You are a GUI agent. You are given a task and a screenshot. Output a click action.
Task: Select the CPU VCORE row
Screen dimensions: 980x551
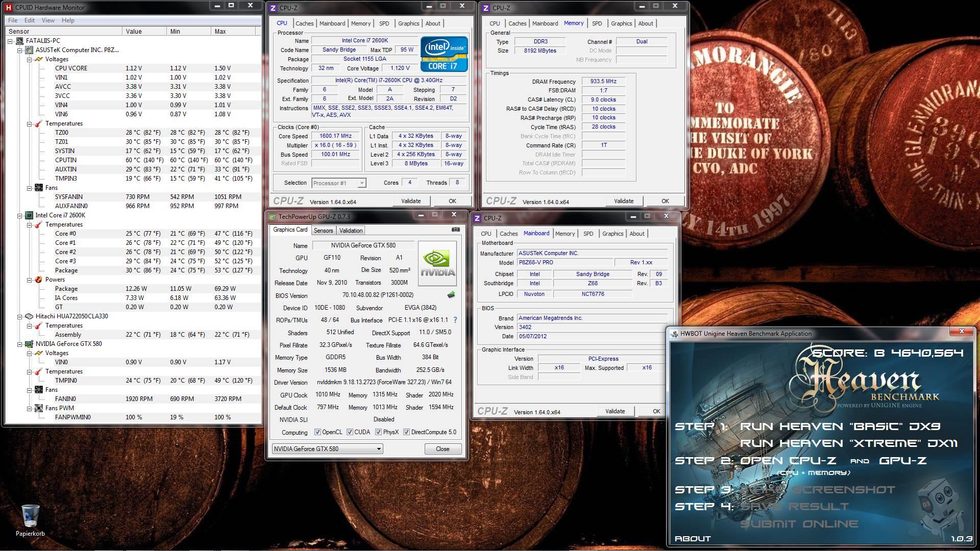pos(133,68)
